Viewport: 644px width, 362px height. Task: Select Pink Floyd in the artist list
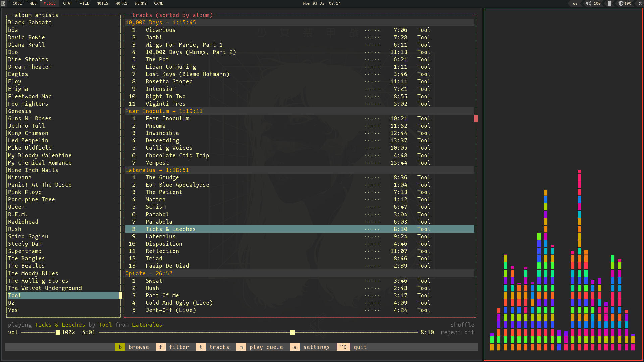pyautogui.click(x=25, y=192)
